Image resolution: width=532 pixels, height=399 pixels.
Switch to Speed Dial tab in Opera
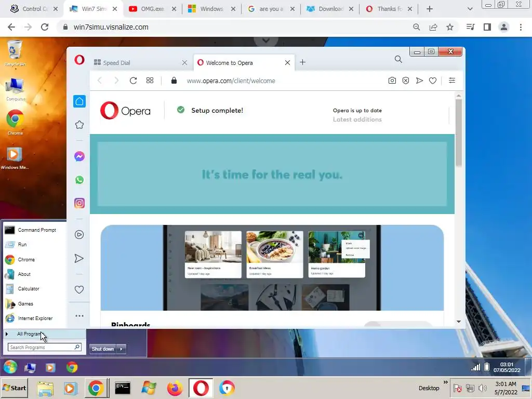click(141, 63)
